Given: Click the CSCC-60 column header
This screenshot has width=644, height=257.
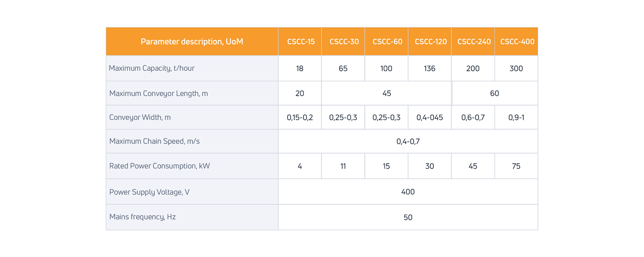Looking at the screenshot, I should (x=387, y=42).
